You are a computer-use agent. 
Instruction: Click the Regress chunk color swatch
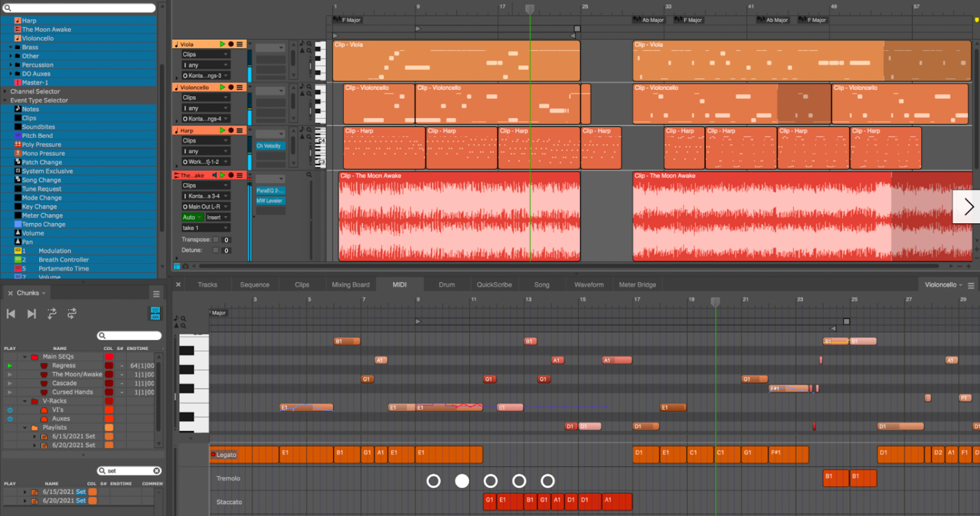108,366
